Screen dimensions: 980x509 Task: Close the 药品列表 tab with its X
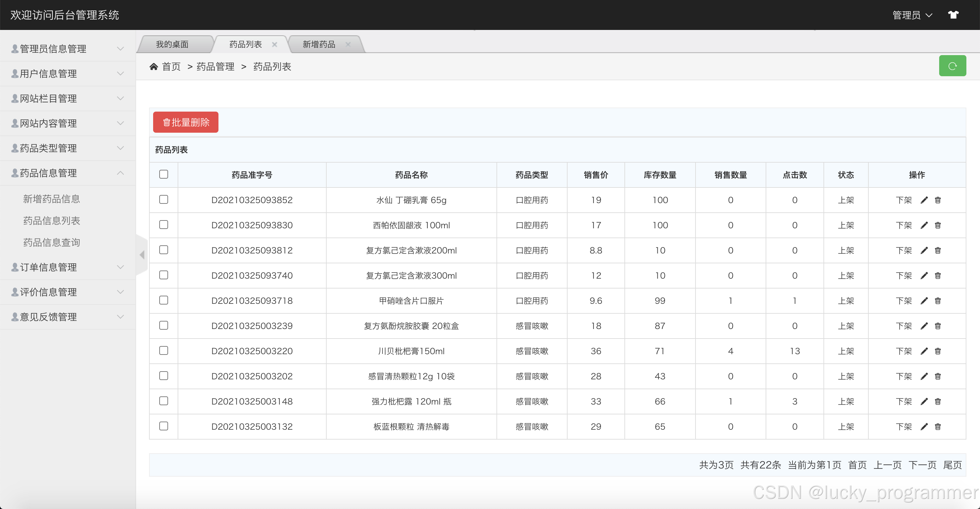pos(275,45)
